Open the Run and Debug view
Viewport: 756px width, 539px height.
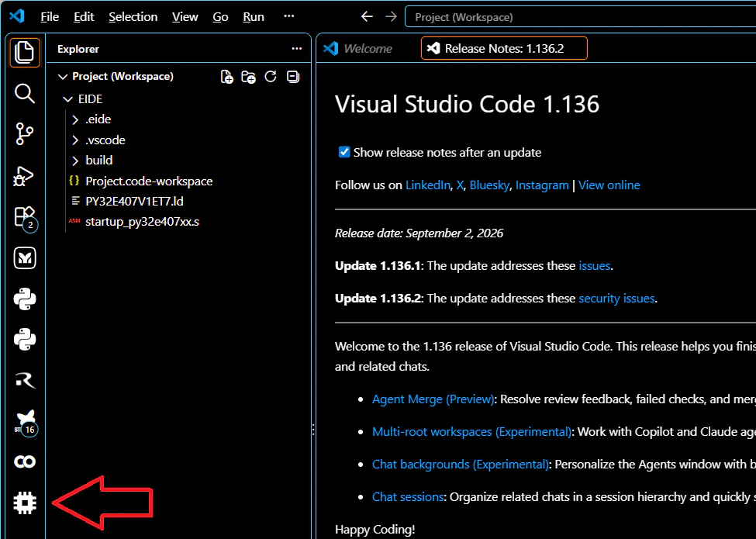coord(23,176)
